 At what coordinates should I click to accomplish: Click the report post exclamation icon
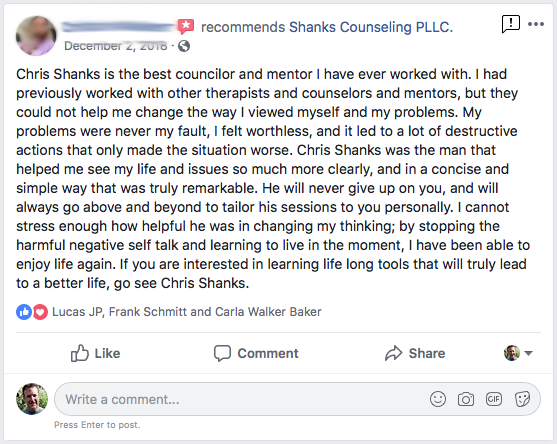(510, 24)
